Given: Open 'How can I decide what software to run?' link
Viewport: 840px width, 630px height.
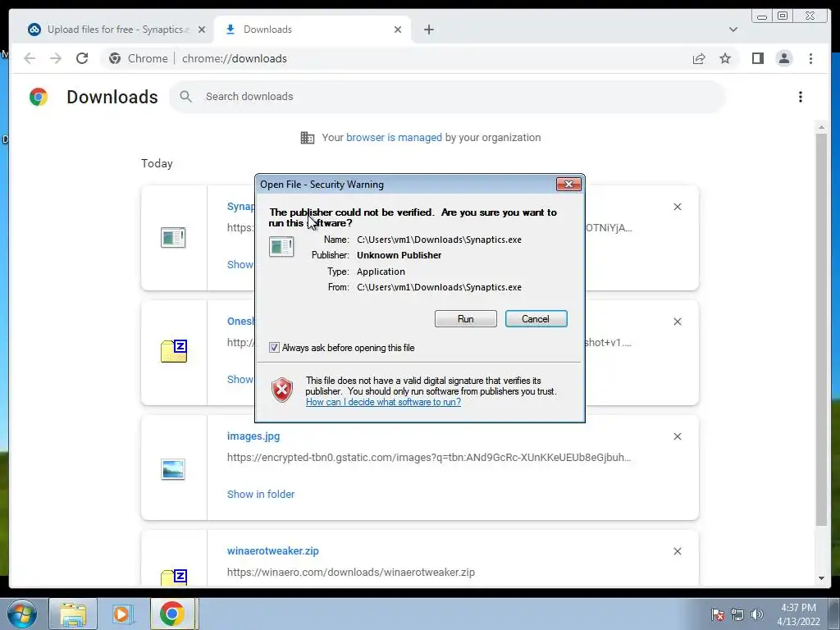Looking at the screenshot, I should [x=383, y=402].
